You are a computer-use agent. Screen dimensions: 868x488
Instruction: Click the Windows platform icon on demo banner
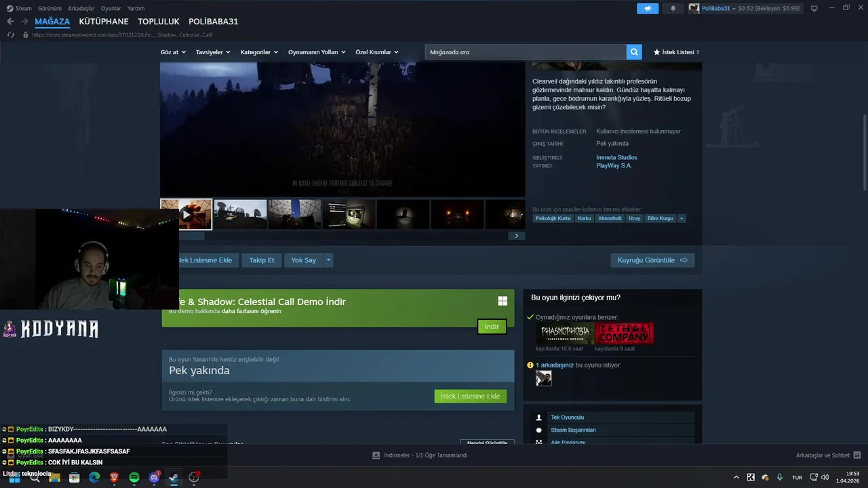(x=502, y=301)
